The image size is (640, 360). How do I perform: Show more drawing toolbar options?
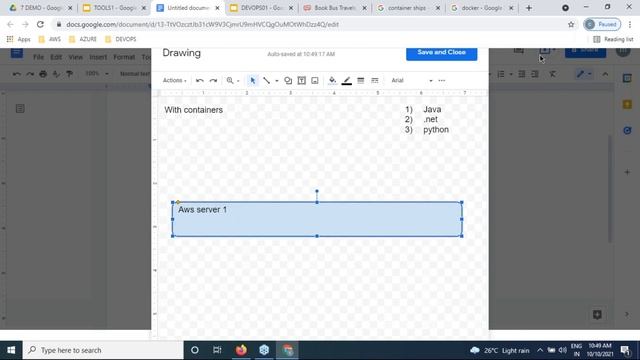click(442, 80)
